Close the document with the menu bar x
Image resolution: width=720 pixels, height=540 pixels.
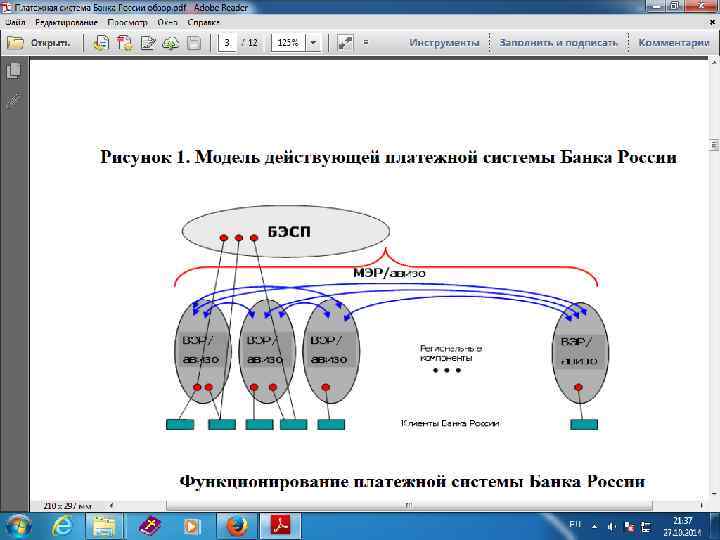coord(713,22)
